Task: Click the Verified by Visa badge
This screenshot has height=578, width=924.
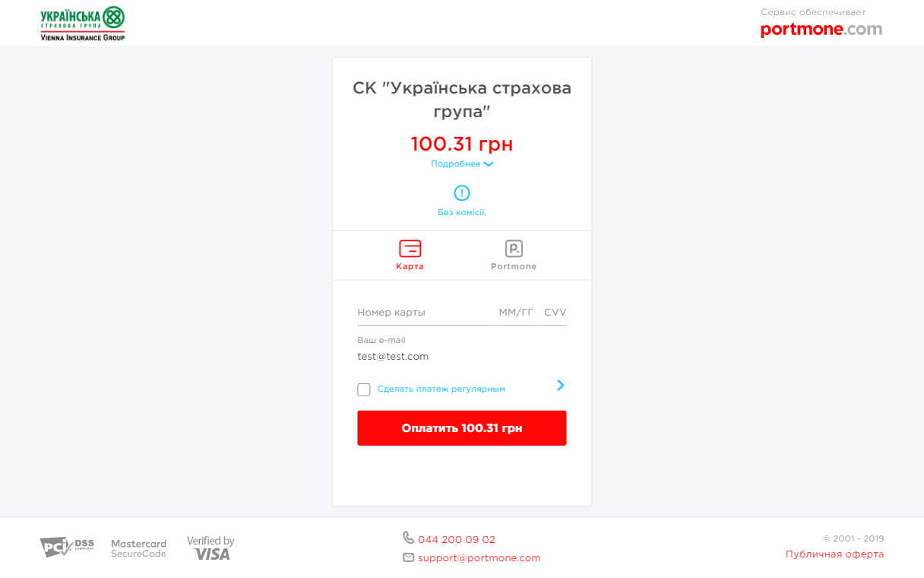Action: (x=210, y=548)
